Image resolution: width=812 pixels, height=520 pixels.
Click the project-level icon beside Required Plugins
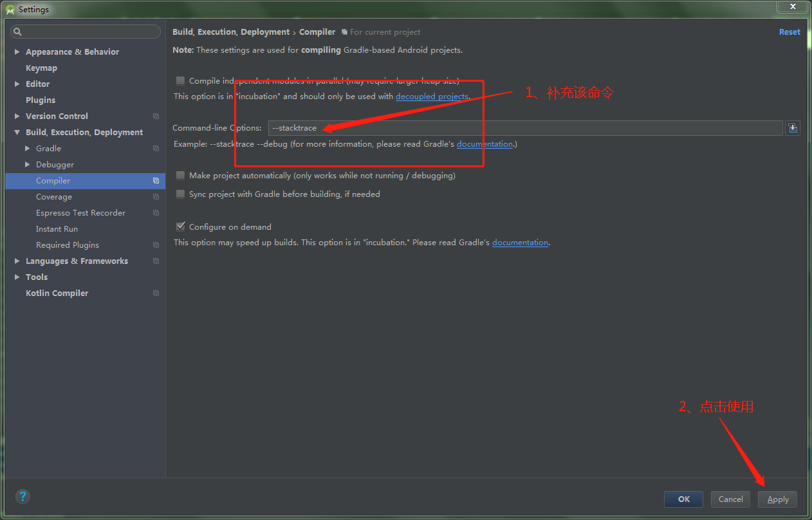click(156, 245)
